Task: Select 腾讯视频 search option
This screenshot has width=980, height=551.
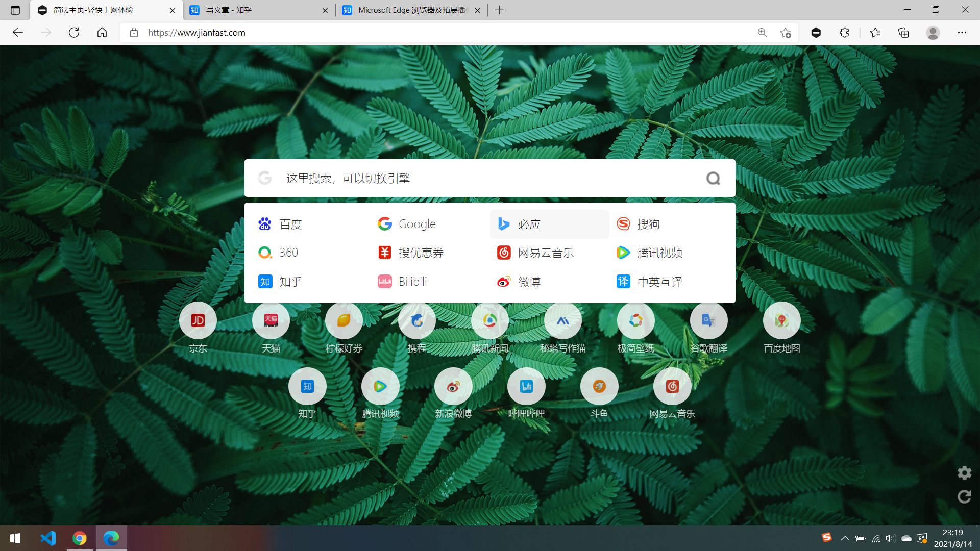Action: point(669,253)
